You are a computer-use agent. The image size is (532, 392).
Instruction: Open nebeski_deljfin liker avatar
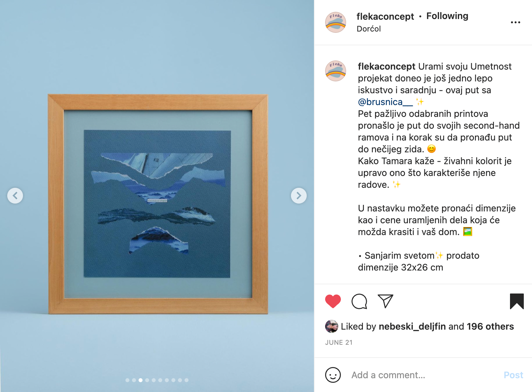[x=331, y=326]
